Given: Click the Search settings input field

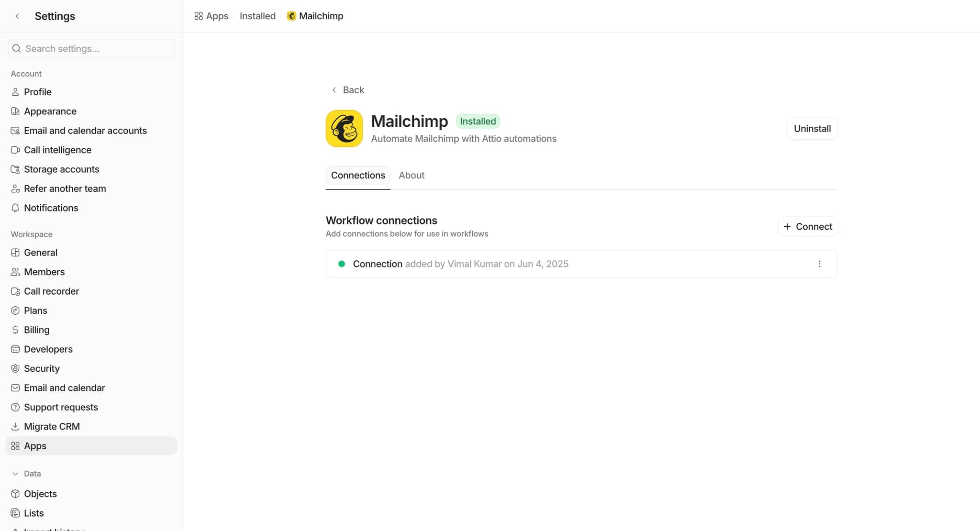Looking at the screenshot, I should click(91, 48).
